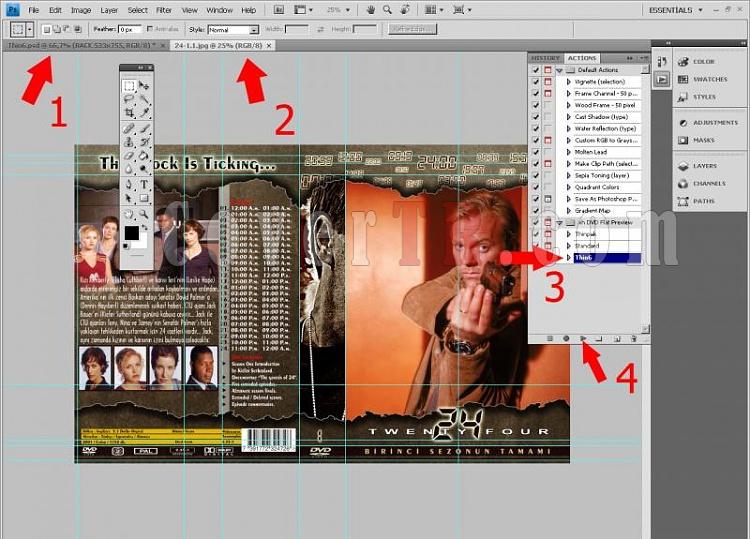Select the Eraser tool
The height and width of the screenshot is (539, 750).
click(129, 155)
